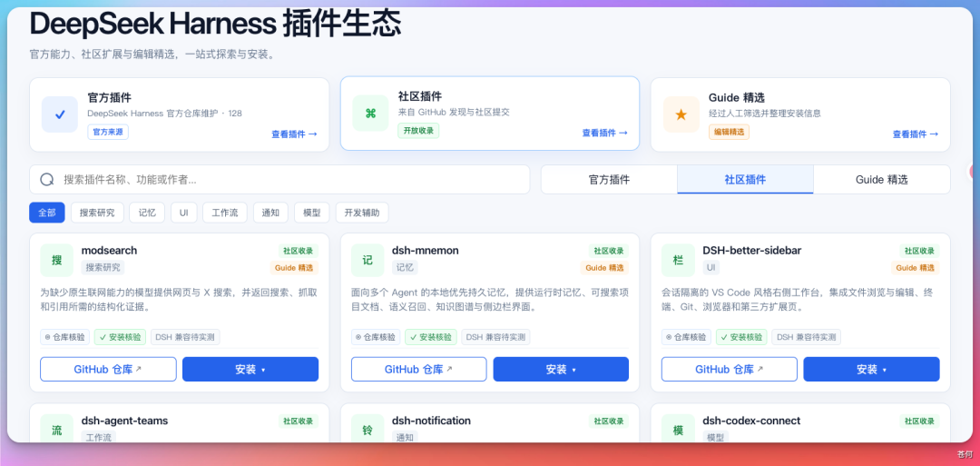Select the 全部 category filter
This screenshot has width=980, height=466.
[x=47, y=213]
